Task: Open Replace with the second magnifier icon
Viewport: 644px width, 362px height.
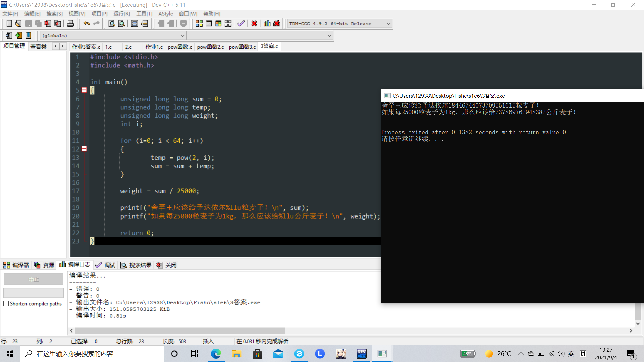Action: coord(122,24)
